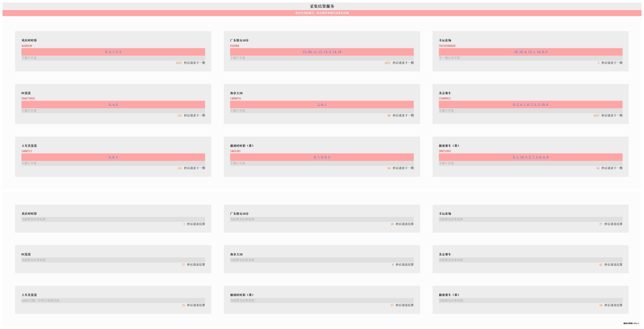Viewport: 644px width, 329px height.
Task: Click PC蛋蛋 issue number 204573055
Action: (28, 99)
